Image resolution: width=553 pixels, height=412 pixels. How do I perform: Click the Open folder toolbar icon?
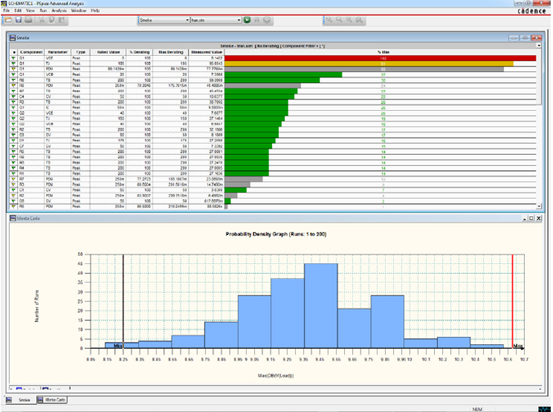click(x=8, y=20)
